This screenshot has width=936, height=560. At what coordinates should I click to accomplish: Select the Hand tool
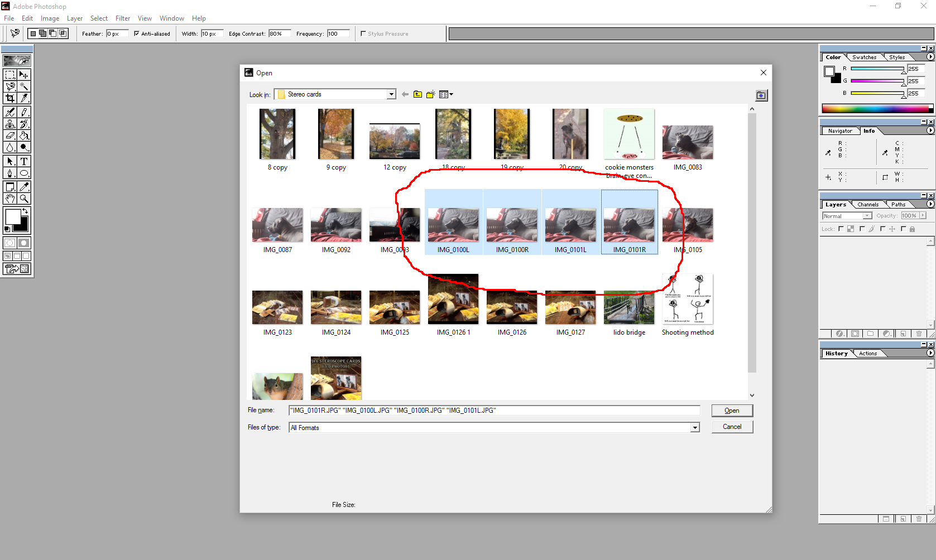pyautogui.click(x=10, y=199)
